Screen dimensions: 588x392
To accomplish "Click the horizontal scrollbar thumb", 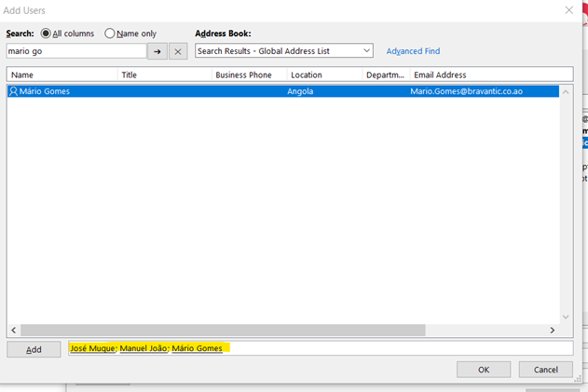I will click(x=223, y=331).
